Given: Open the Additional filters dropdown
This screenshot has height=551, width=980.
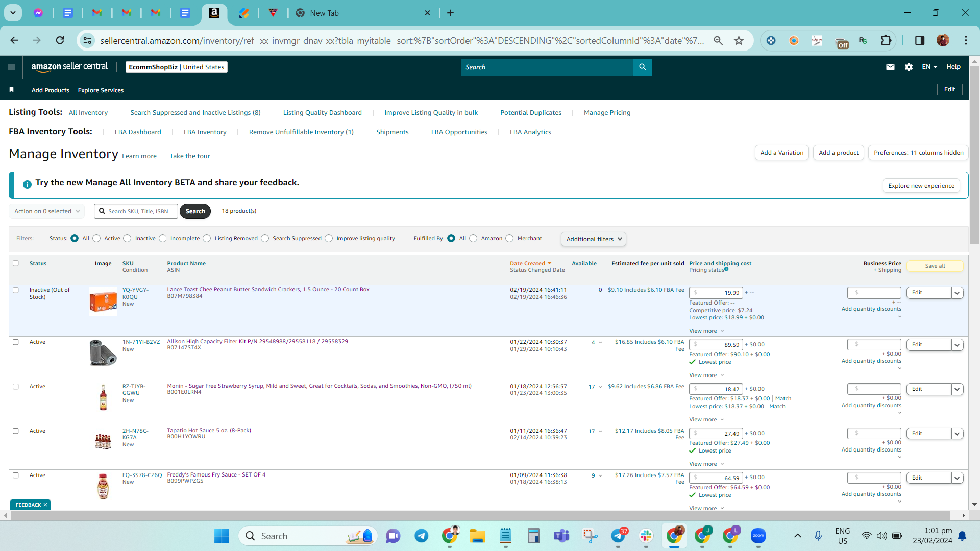Looking at the screenshot, I should (594, 239).
